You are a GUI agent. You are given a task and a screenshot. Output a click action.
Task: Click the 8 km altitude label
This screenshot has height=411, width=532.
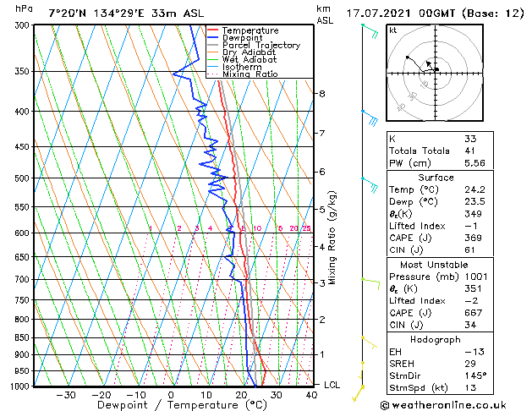pyautogui.click(x=322, y=93)
